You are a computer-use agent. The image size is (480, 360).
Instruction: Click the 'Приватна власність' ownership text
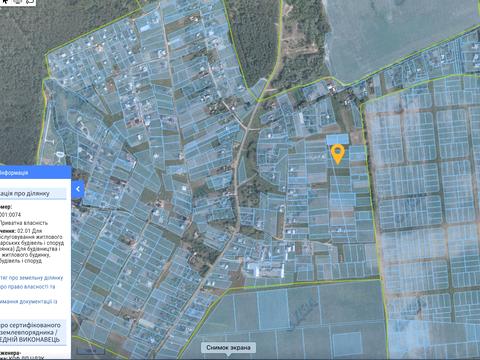pos(24,223)
